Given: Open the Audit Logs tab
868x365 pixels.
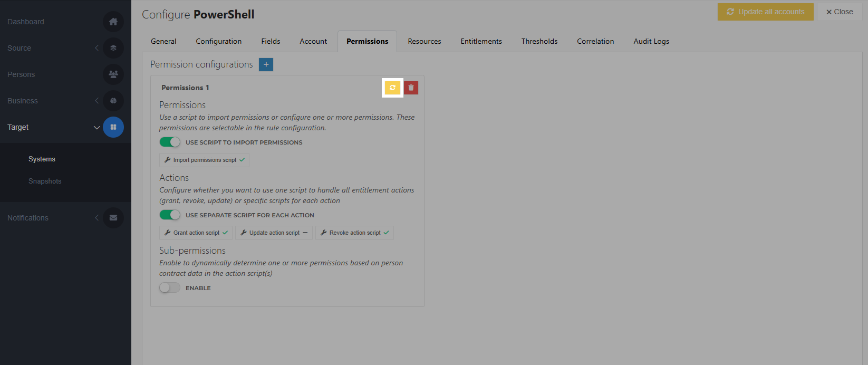Looking at the screenshot, I should point(651,41).
